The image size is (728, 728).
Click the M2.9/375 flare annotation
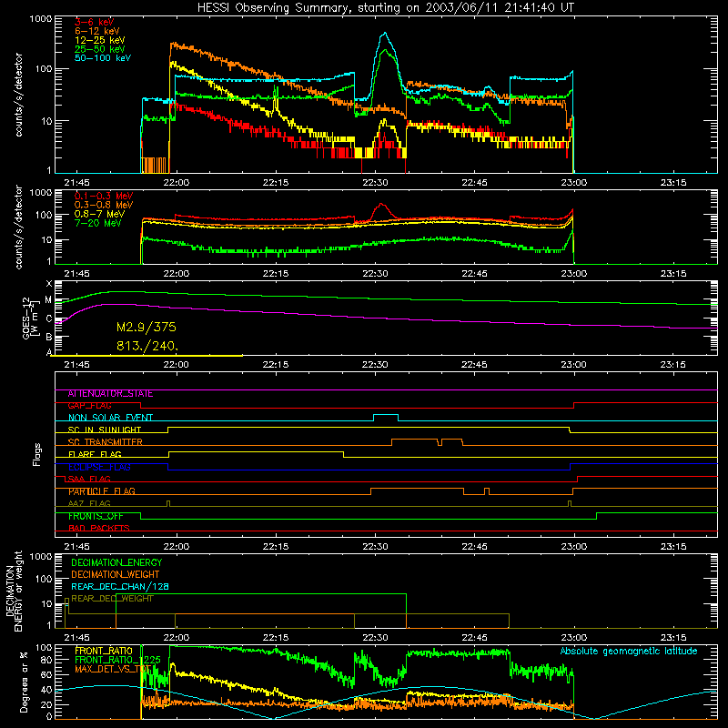[x=147, y=327]
